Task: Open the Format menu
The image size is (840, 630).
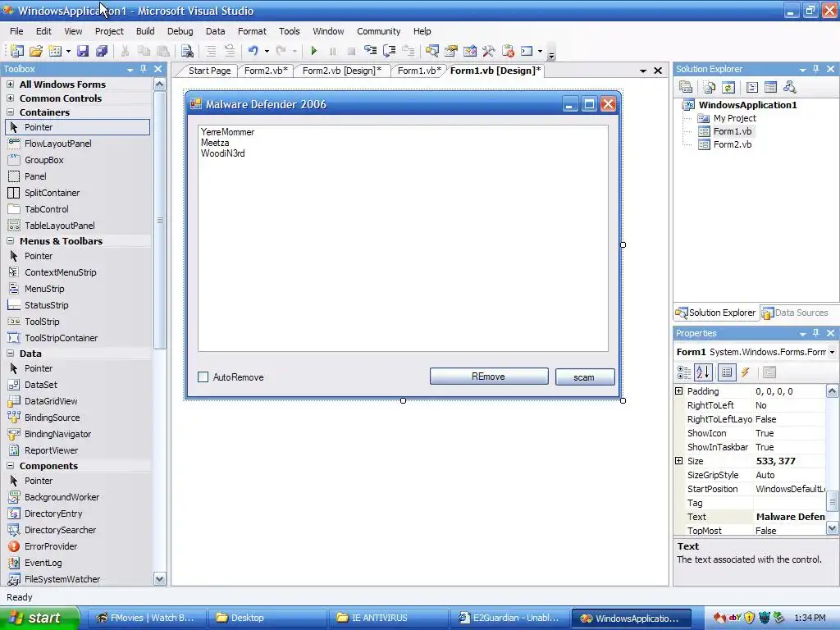Action: [252, 31]
